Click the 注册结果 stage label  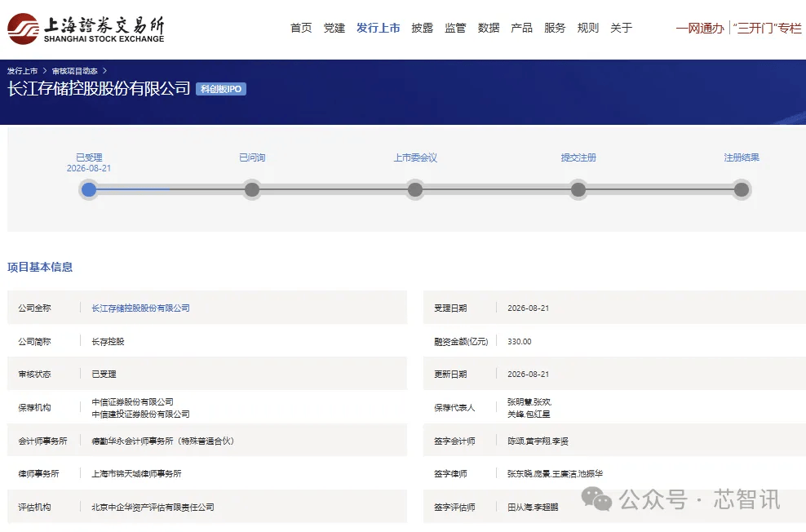coord(742,157)
